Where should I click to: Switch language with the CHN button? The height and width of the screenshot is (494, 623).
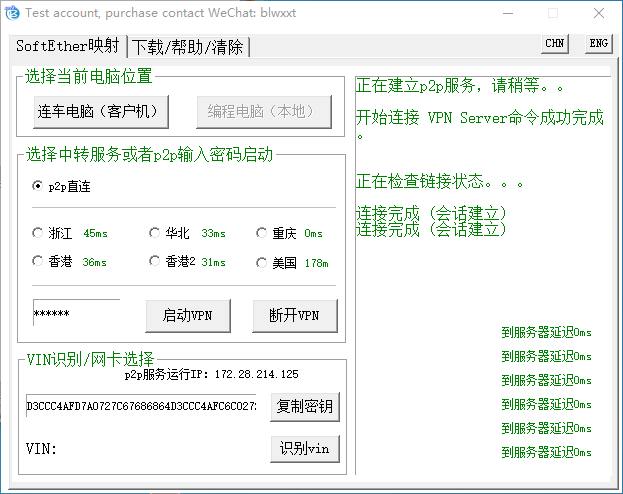point(555,43)
